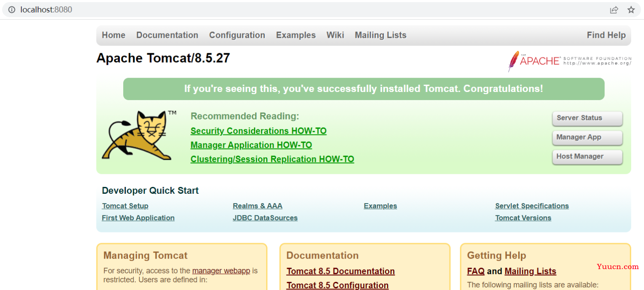Click the Host Manager button

tap(587, 157)
